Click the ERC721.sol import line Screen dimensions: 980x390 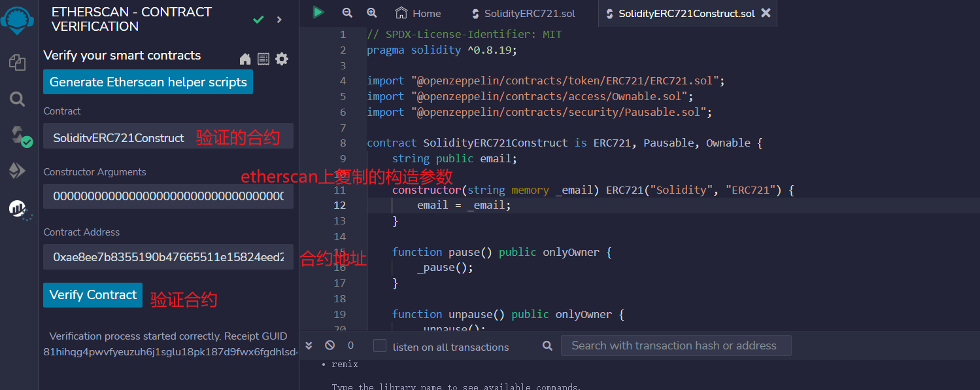(546, 80)
